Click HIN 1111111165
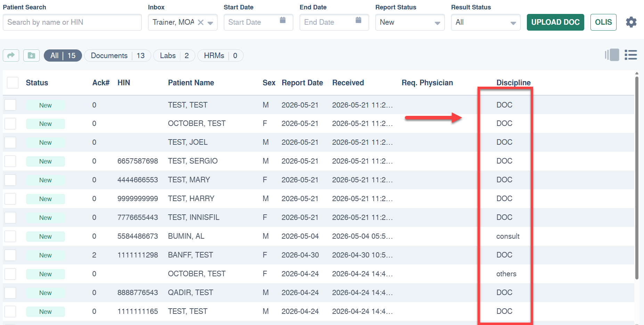The width and height of the screenshot is (644, 325). point(138,311)
